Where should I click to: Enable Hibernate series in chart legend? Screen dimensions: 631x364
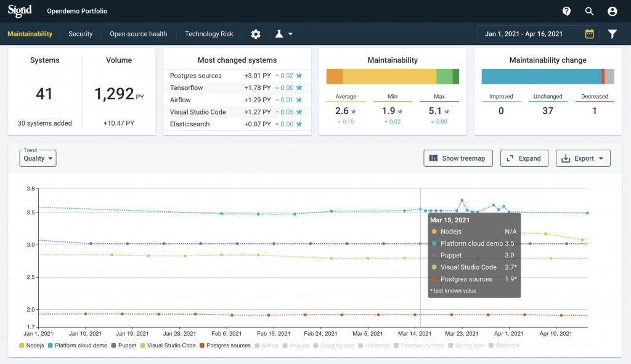point(374,346)
